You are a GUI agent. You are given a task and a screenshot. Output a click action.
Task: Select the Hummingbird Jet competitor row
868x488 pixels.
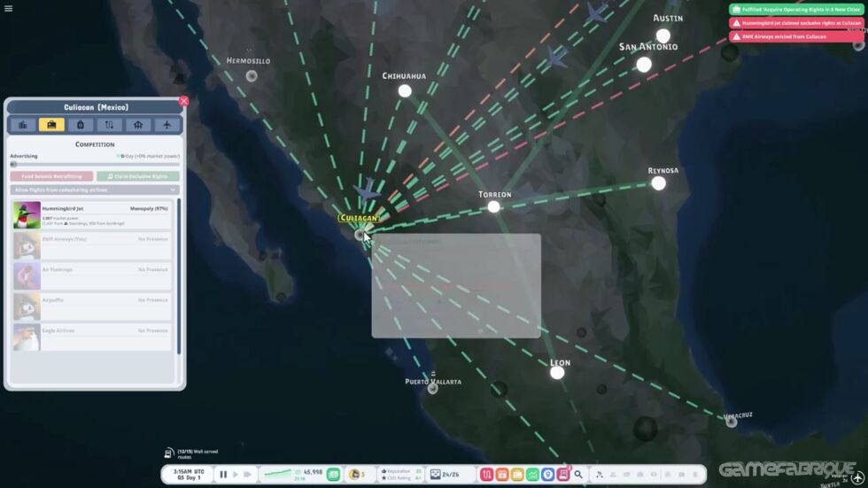[x=92, y=215]
